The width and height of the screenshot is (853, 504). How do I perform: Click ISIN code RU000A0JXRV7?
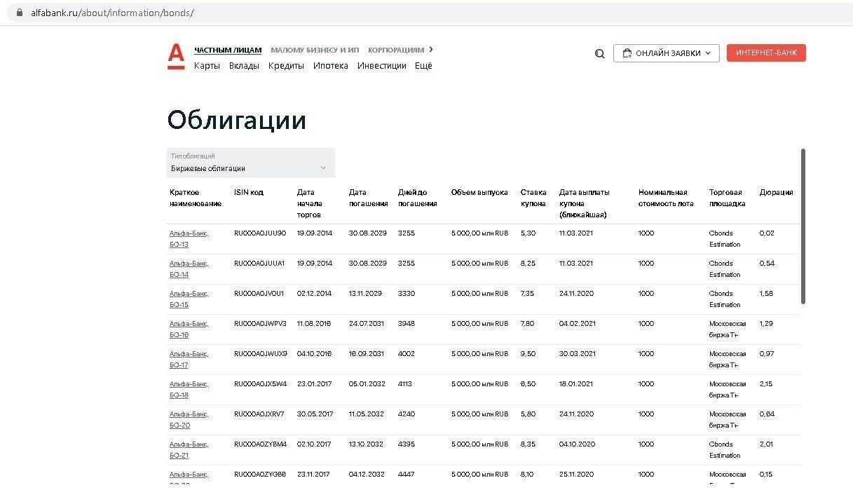point(259,414)
